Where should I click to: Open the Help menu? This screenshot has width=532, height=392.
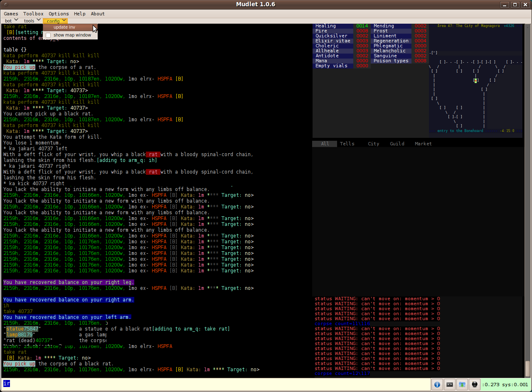click(x=79, y=14)
